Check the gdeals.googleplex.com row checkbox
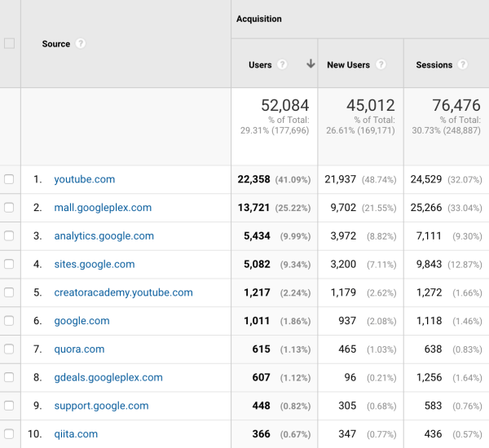Image resolution: width=489 pixels, height=448 pixels. [x=9, y=377]
